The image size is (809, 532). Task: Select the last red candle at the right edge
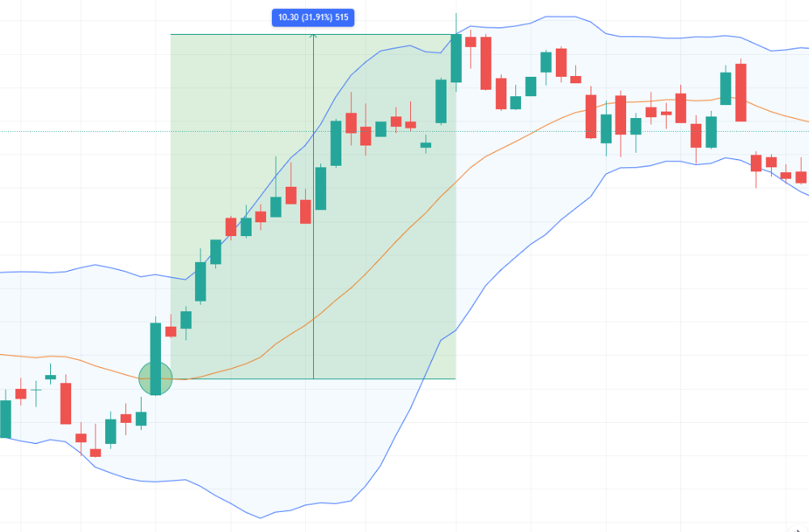[x=801, y=177]
